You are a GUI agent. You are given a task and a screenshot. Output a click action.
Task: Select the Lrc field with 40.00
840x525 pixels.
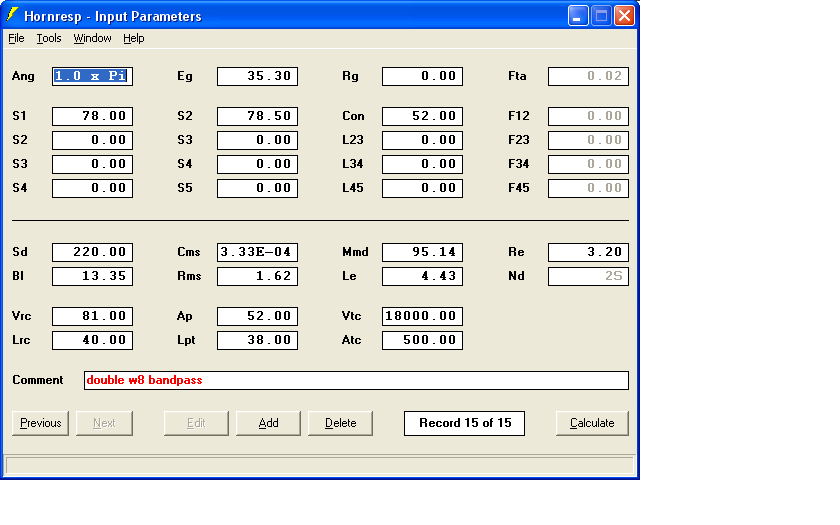click(x=92, y=340)
